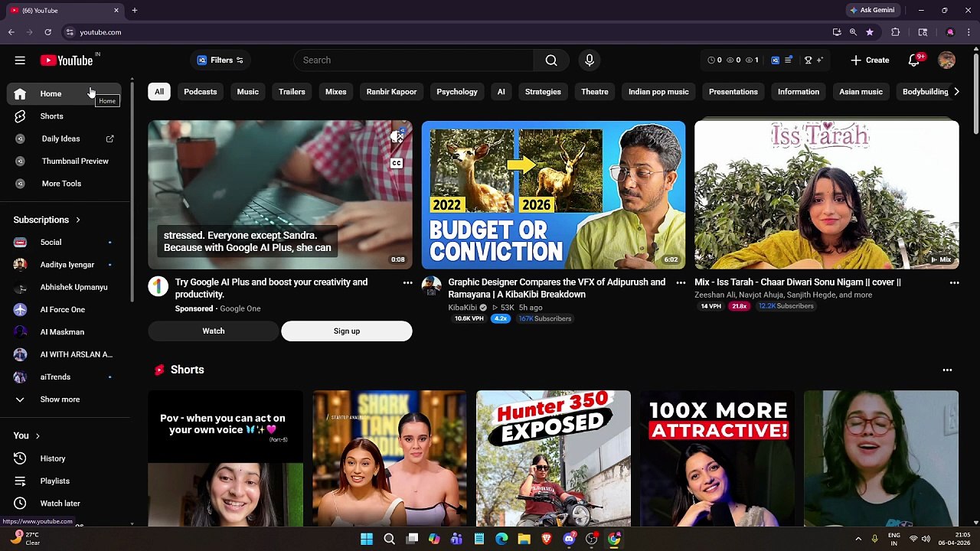
Task: Click the browser address bar URL
Action: [x=100, y=32]
